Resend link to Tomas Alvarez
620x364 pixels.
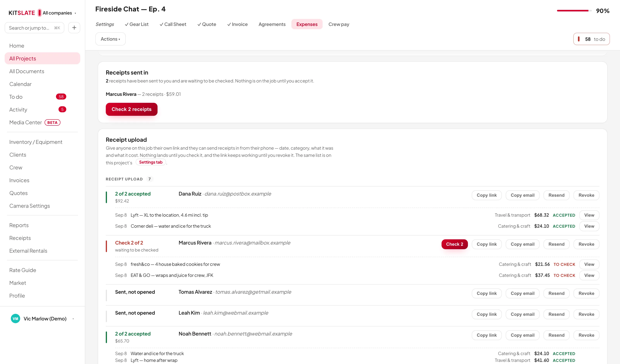(556, 293)
